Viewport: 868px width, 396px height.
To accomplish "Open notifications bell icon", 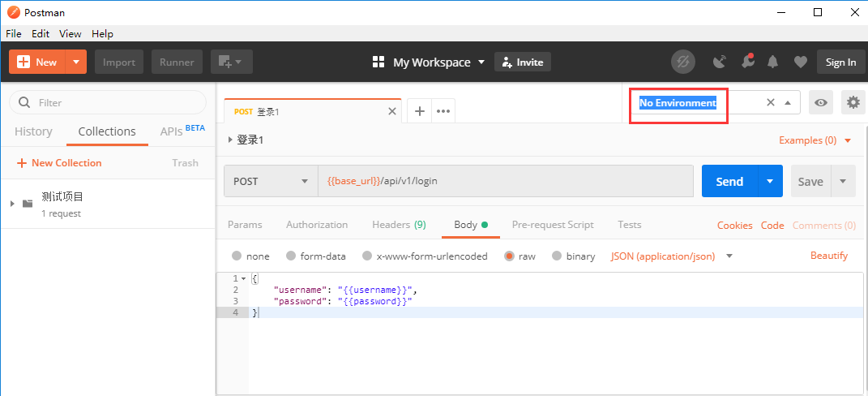I will (773, 62).
